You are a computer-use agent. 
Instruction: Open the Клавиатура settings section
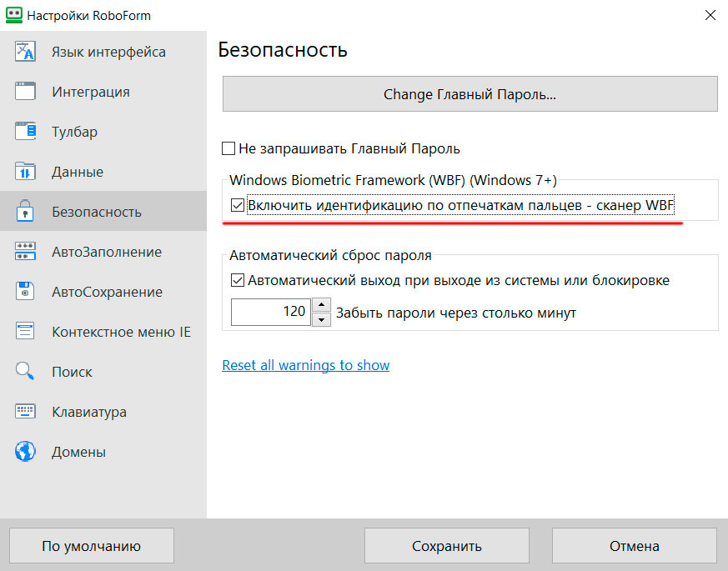(89, 412)
